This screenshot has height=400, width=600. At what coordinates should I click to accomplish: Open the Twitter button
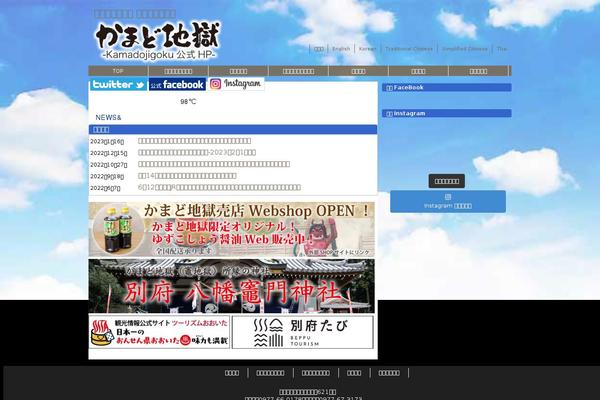[x=118, y=84]
